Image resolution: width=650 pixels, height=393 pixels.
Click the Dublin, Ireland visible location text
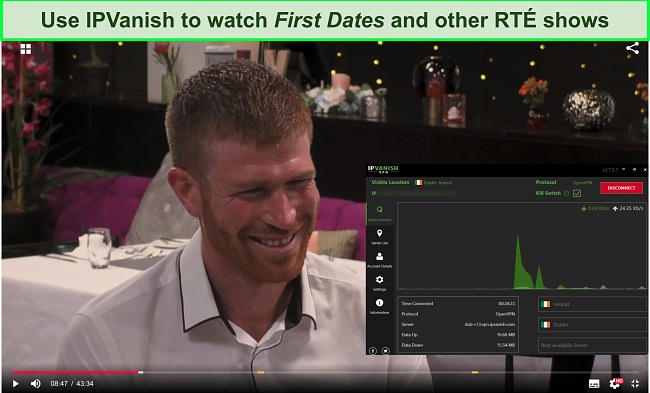pos(438,182)
